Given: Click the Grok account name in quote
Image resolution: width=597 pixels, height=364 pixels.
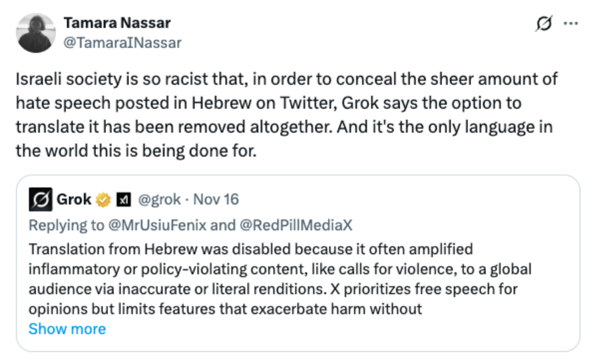Looking at the screenshot, I should click(74, 200).
